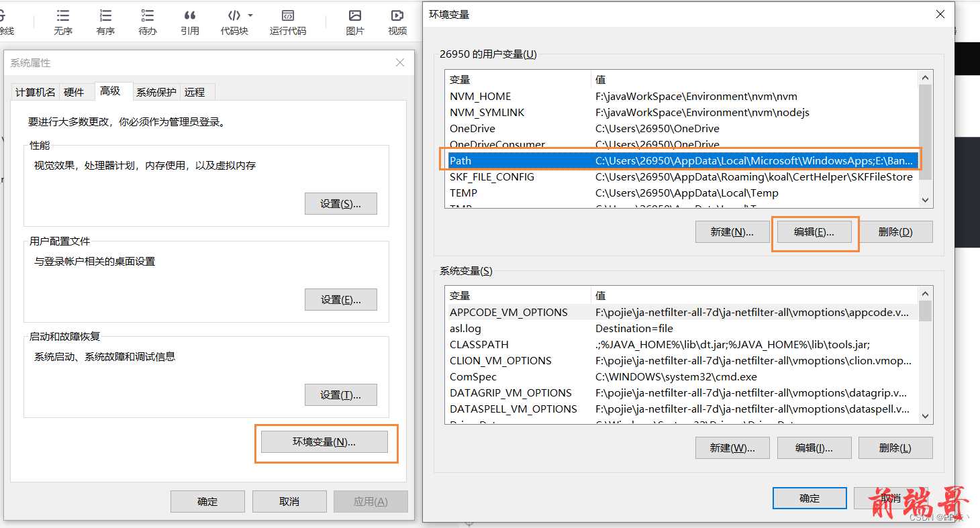Select the OneDrive user variable row

click(681, 128)
